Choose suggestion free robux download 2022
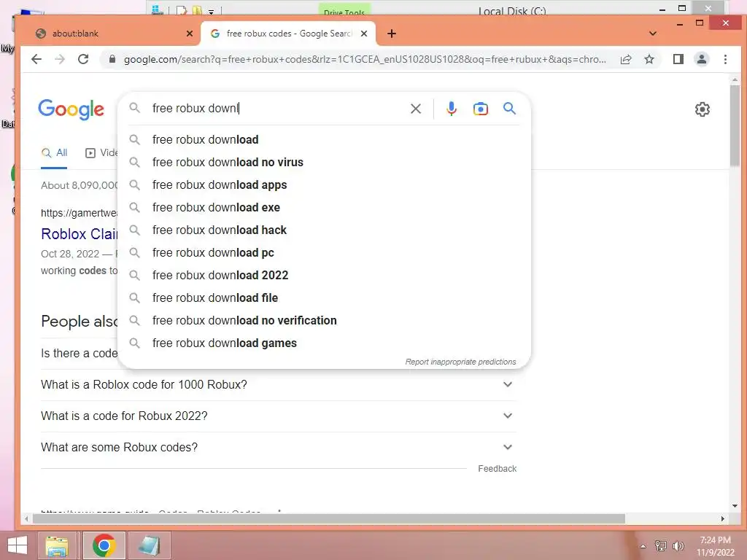Screen dimensions: 747x560 point(324,275)
